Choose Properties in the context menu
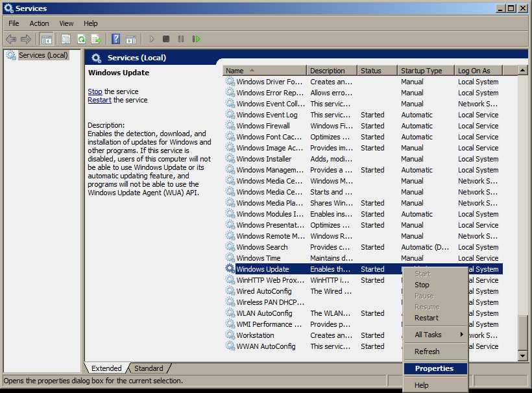The width and height of the screenshot is (532, 393). [x=435, y=368]
